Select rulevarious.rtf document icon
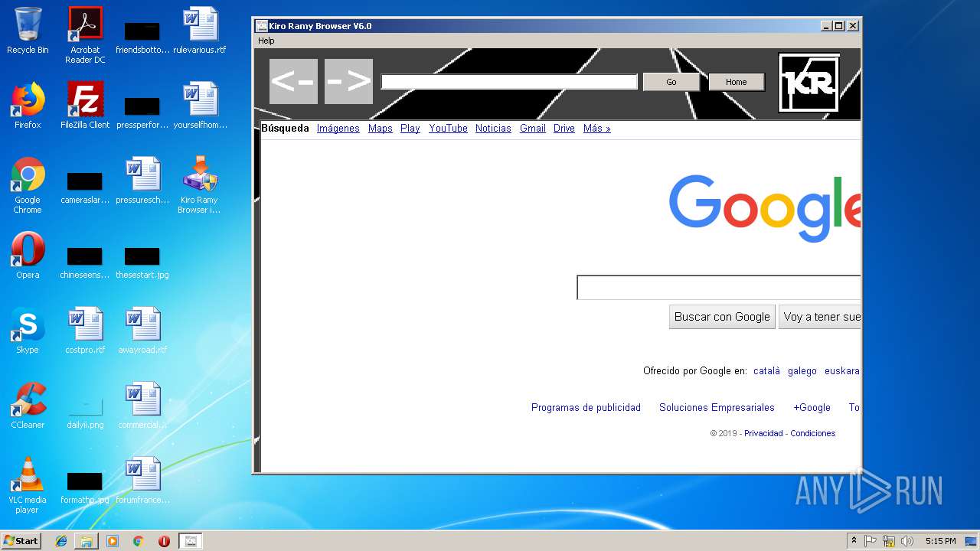 [200, 31]
